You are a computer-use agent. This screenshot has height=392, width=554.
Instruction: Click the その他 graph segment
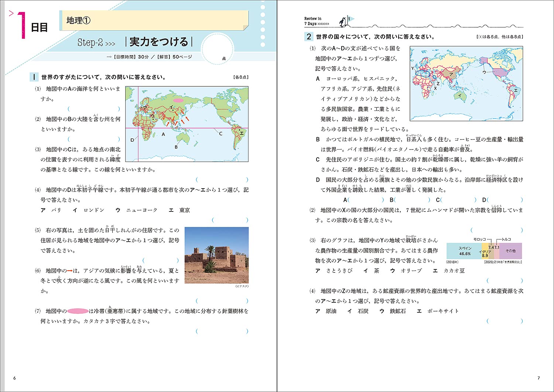click(x=510, y=251)
